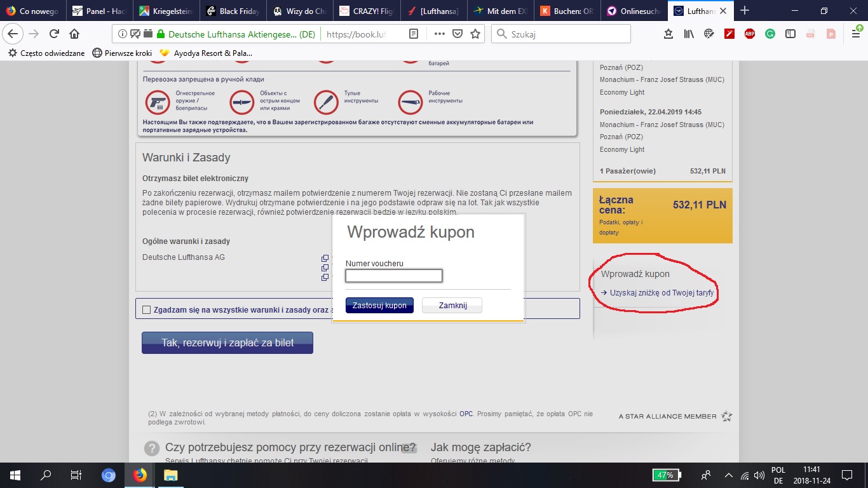Bookmark this page with the star
868x488 pixels.
point(475,34)
